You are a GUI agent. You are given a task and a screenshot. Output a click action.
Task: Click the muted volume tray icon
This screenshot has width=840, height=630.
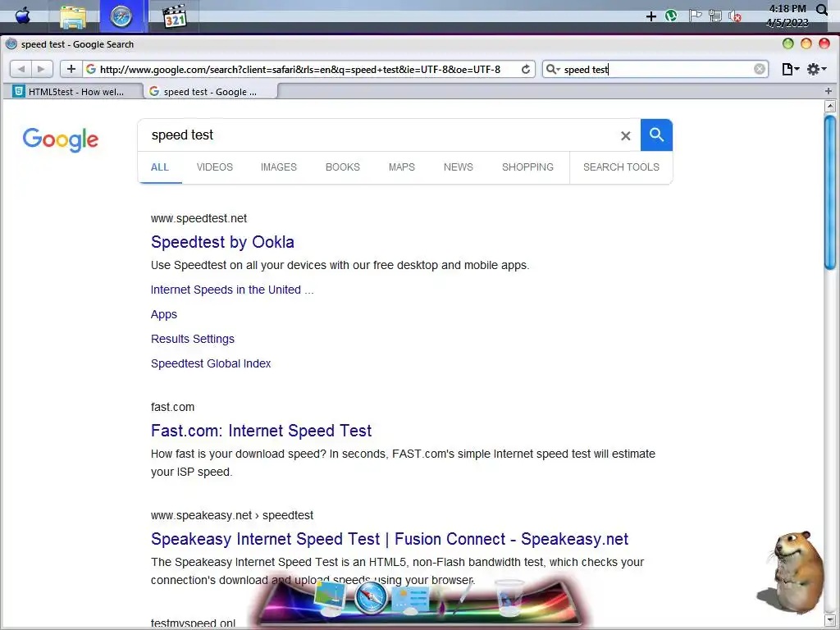coord(735,16)
